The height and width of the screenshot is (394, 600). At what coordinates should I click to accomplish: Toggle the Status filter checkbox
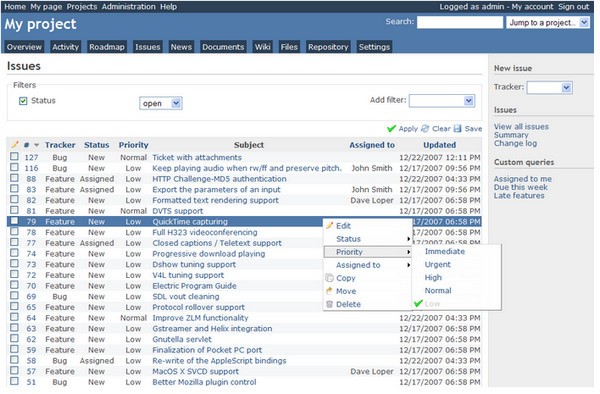pyautogui.click(x=23, y=101)
